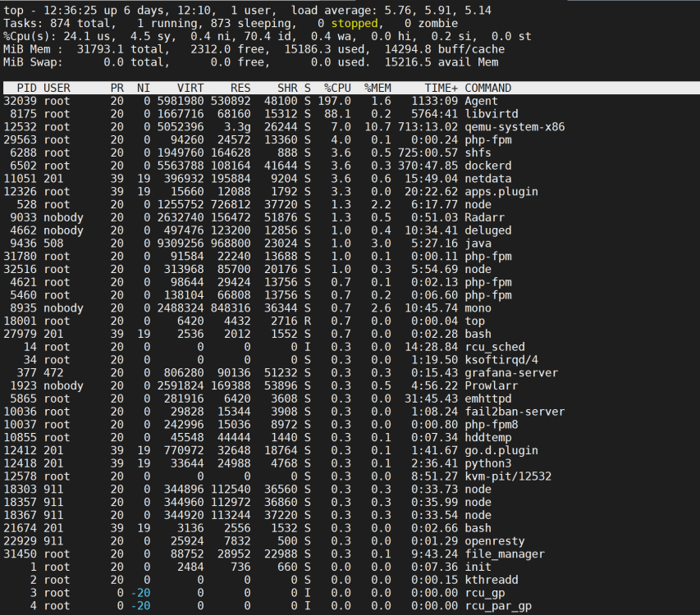Select the Radarr process name
The width and height of the screenshot is (700, 615).
pyautogui.click(x=485, y=217)
